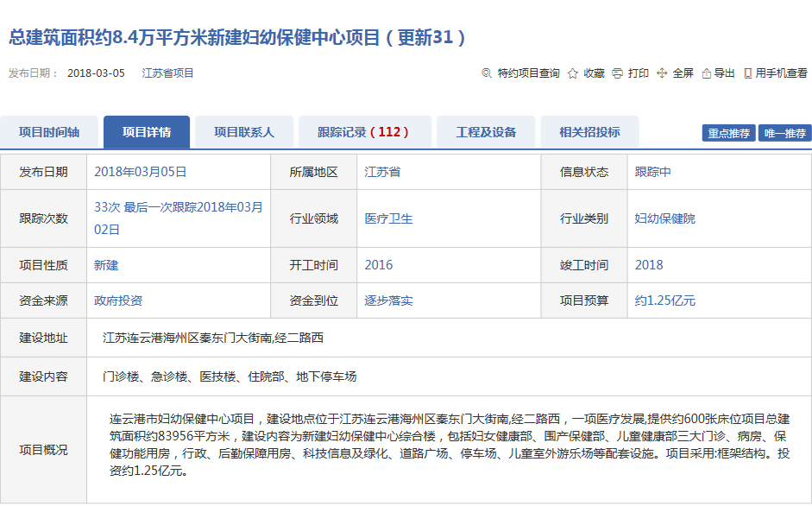
Task: Click the 2018年03月05日 cell value
Action: click(x=140, y=172)
